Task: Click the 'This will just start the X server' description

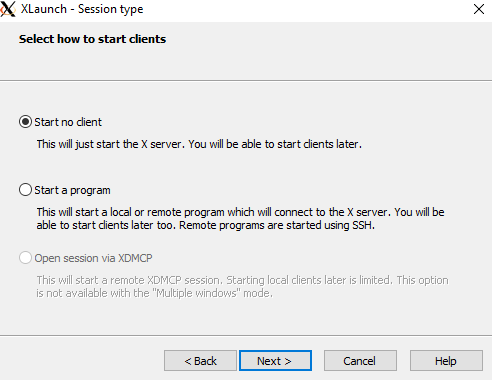Action: 111,144
